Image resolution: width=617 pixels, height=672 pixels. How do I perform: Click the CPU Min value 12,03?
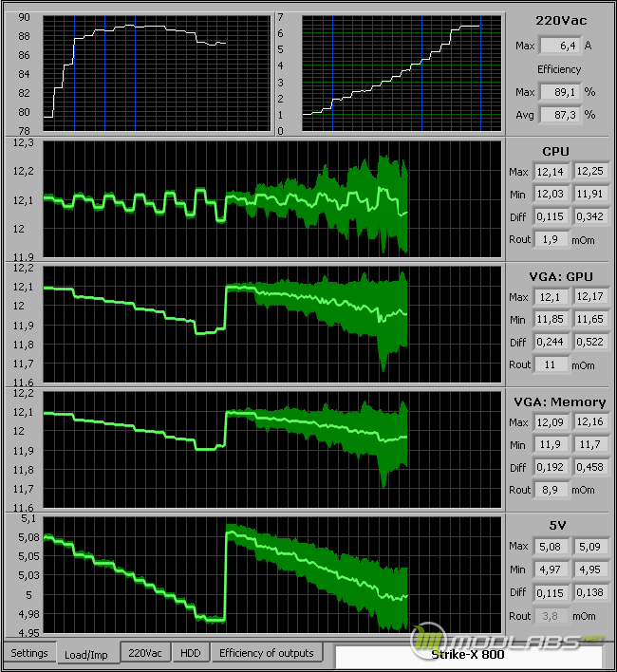click(x=551, y=195)
